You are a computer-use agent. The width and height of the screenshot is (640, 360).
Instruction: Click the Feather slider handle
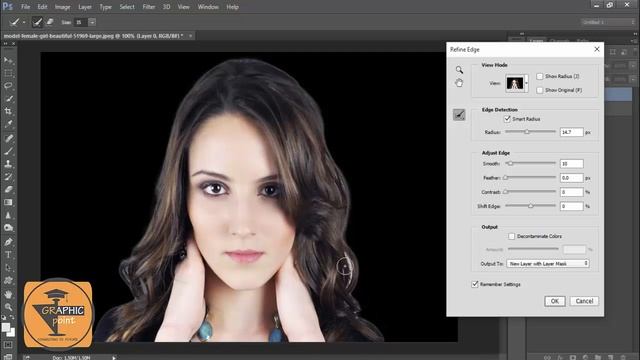(506, 178)
